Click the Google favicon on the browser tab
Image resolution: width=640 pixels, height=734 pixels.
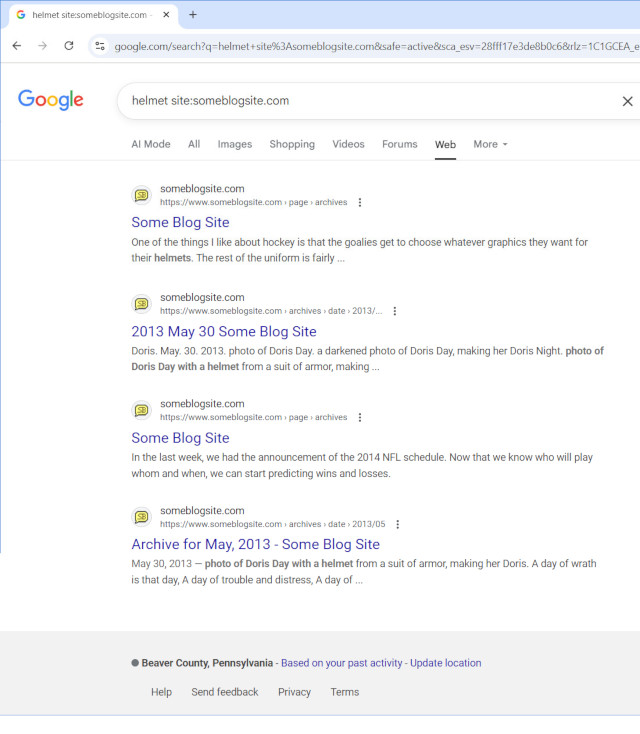point(21,15)
